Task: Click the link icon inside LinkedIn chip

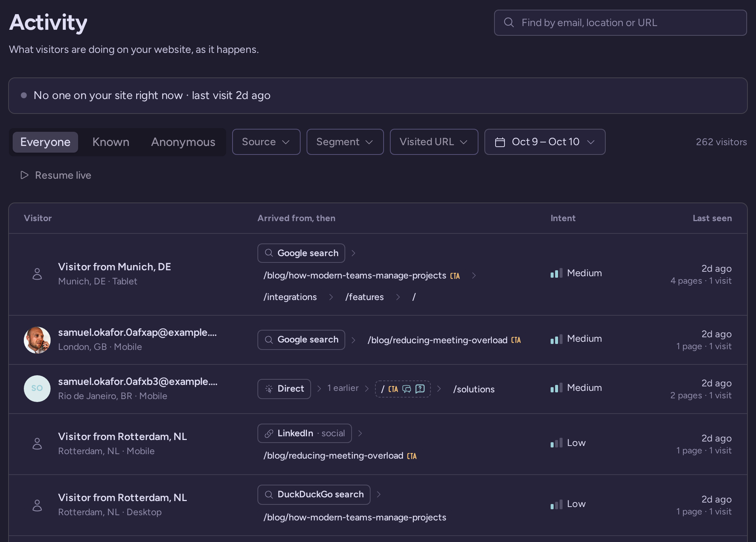Action: pos(269,434)
